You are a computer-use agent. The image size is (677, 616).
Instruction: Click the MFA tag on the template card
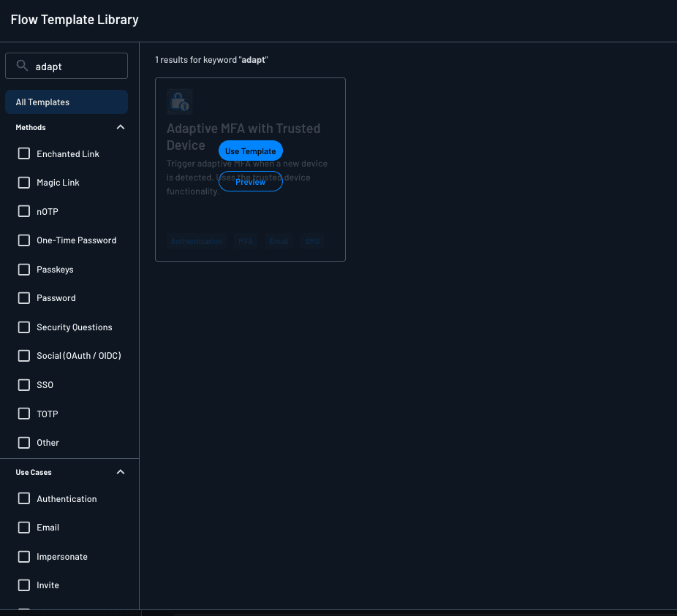click(246, 240)
